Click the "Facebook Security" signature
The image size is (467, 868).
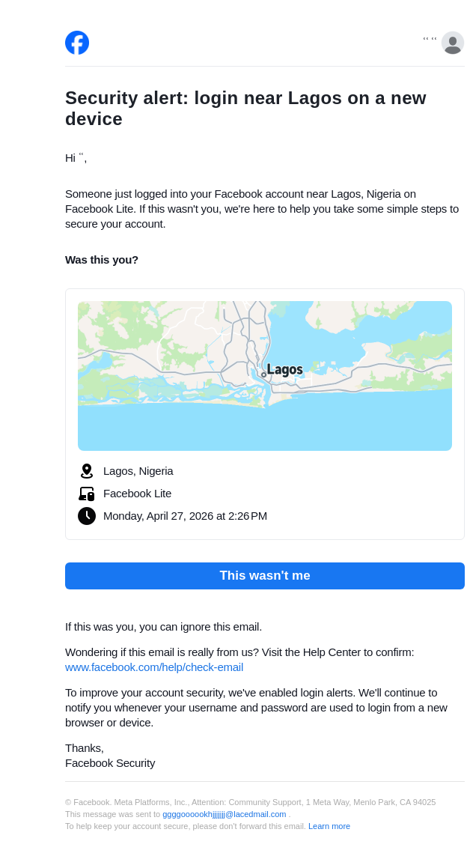(x=110, y=763)
